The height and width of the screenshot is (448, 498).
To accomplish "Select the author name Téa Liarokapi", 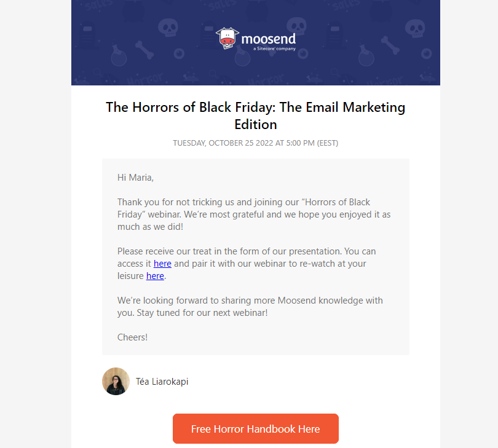I will point(162,382).
